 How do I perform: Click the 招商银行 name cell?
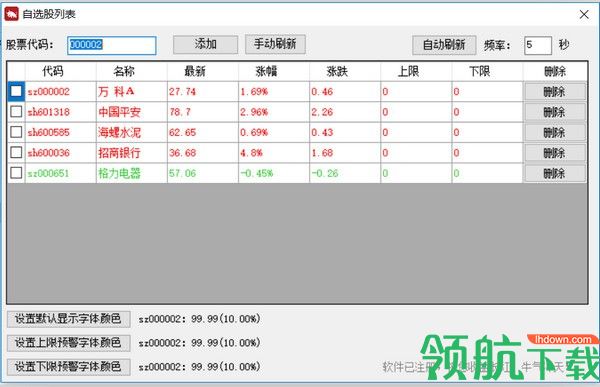click(x=132, y=152)
